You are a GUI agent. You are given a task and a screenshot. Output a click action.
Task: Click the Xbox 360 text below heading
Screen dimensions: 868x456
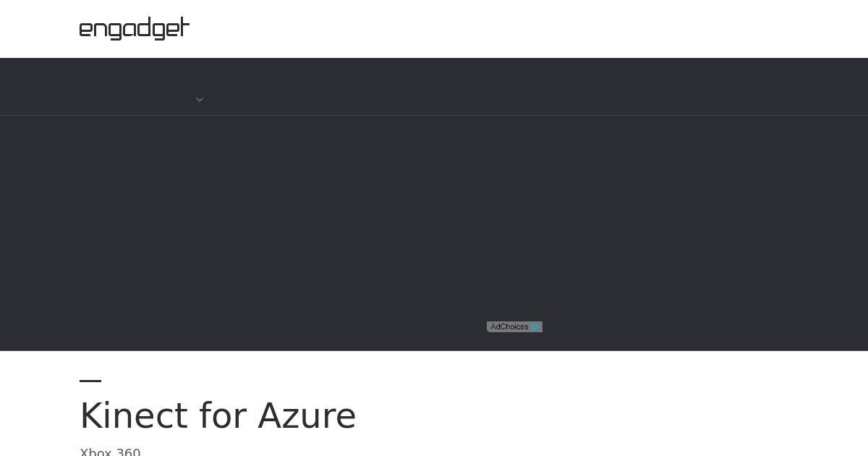coord(110,452)
